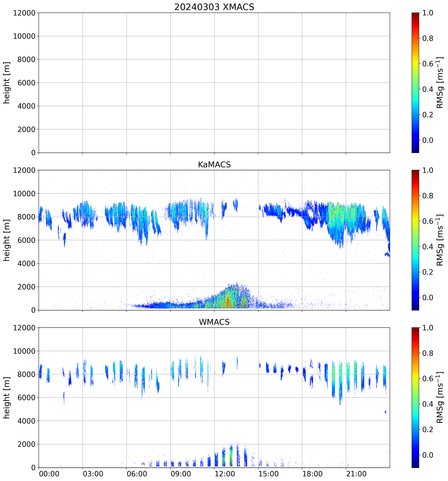448x481 pixels.
Task: Click the 1.0 tick on the KaMACS colorbar
Action: (428, 170)
